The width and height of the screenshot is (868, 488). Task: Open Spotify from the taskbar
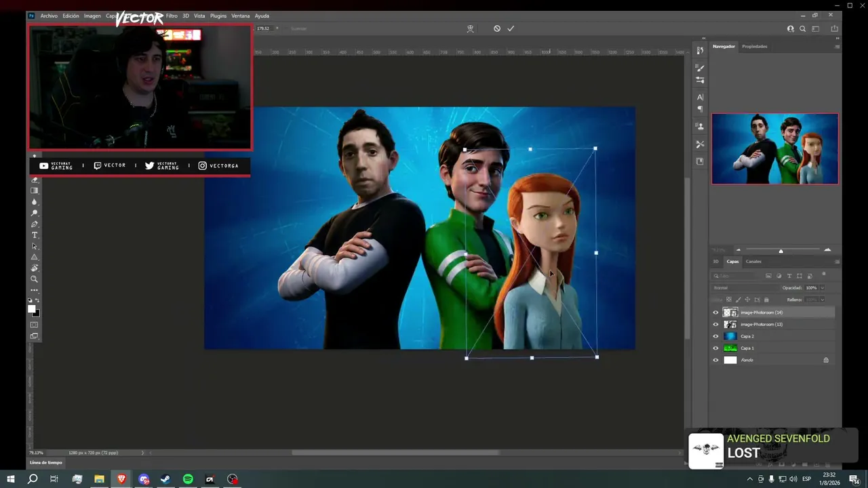click(x=188, y=479)
